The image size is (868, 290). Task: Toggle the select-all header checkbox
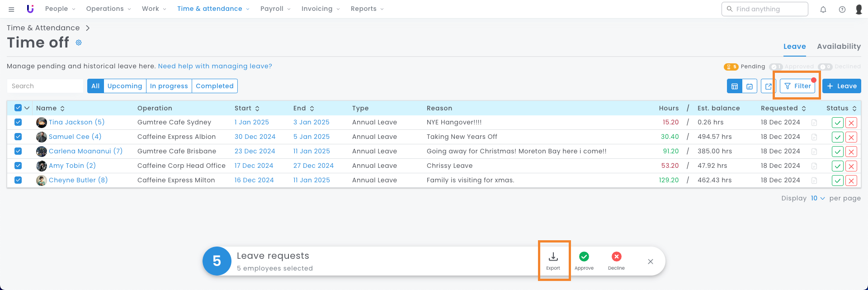point(18,108)
